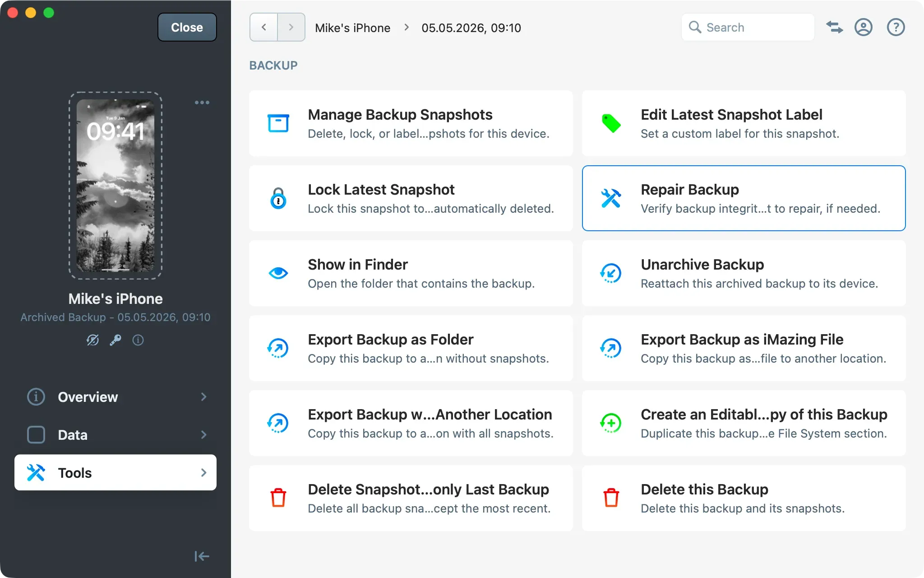Click the eye icon for Show in Finder
The width and height of the screenshot is (924, 578).
278,273
